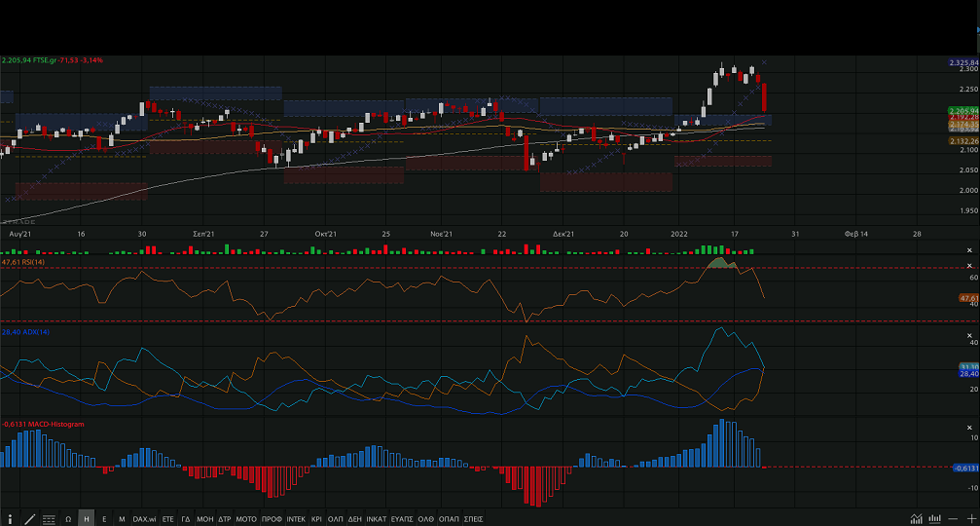The width and height of the screenshot is (980, 526).
Task: Select the H (daily) timeframe
Action: click(x=87, y=519)
